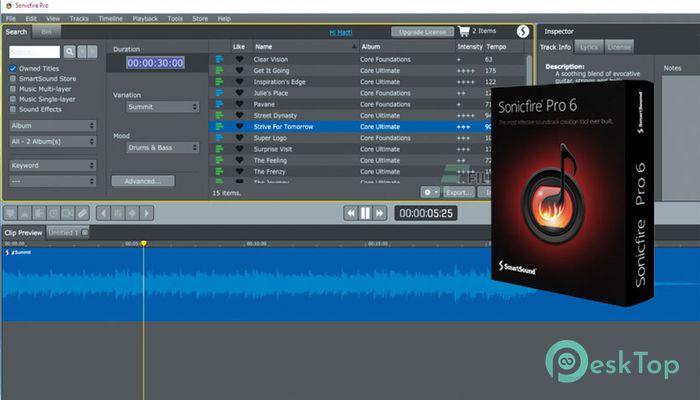Pause playback with the pause button

click(x=365, y=213)
